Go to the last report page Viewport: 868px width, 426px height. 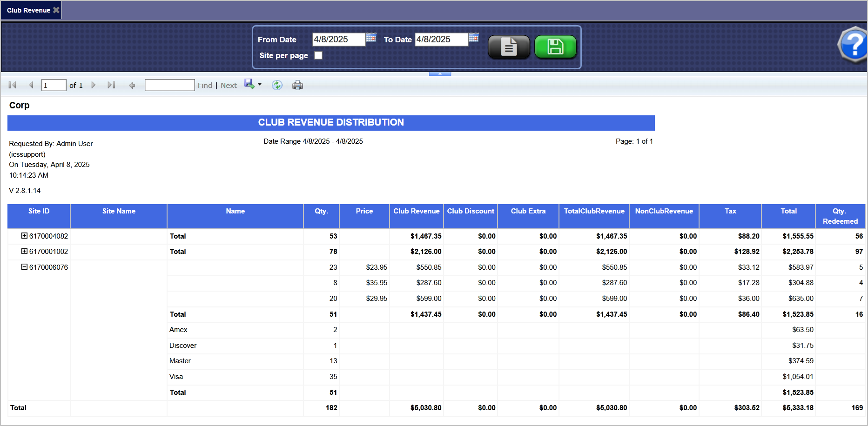pyautogui.click(x=111, y=85)
